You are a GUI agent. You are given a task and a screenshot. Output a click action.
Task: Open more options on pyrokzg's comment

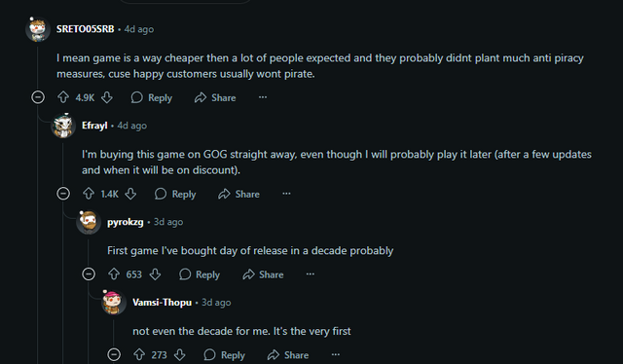(311, 274)
